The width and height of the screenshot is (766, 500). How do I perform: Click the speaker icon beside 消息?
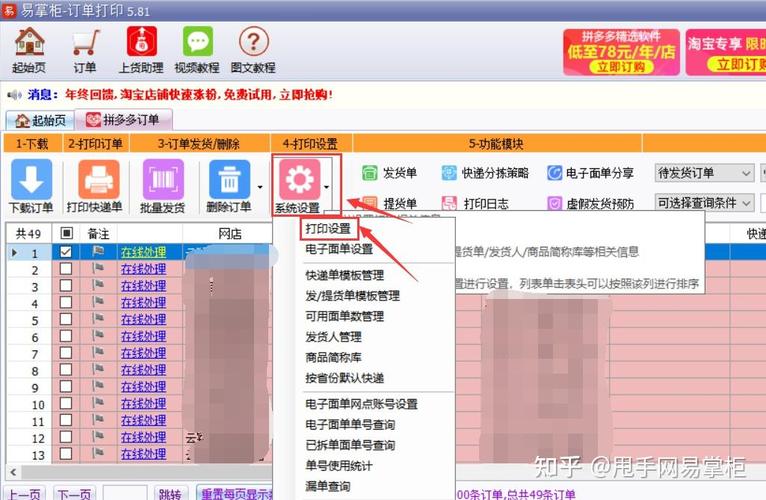click(x=15, y=94)
